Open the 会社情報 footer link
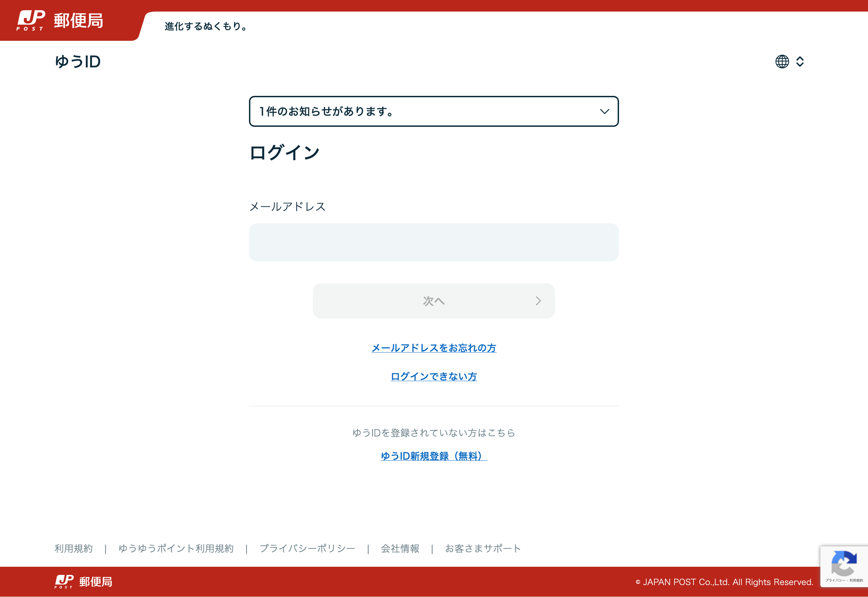The image size is (868, 597). point(400,548)
